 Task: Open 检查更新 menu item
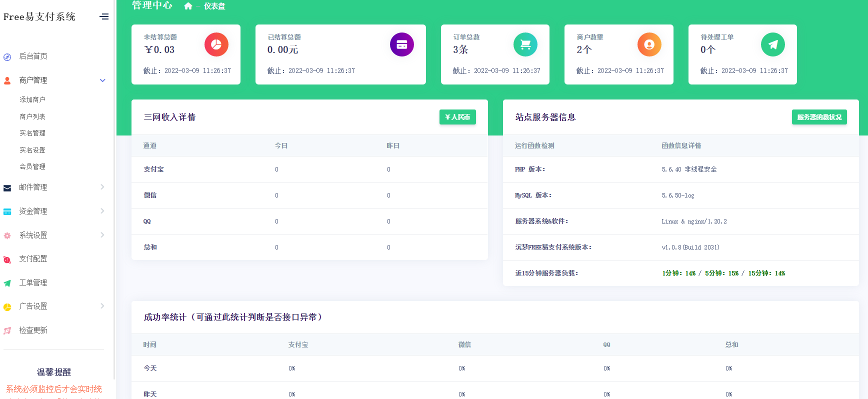pos(33,330)
